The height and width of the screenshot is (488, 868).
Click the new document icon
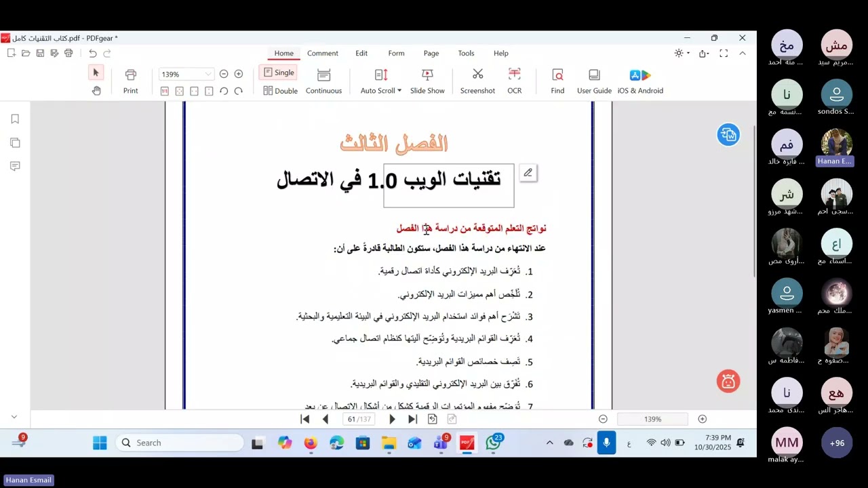pos(12,54)
